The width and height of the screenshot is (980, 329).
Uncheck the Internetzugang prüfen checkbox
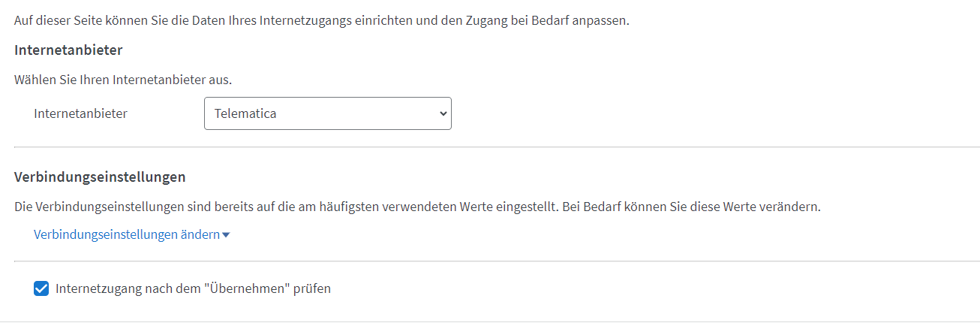click(x=41, y=288)
